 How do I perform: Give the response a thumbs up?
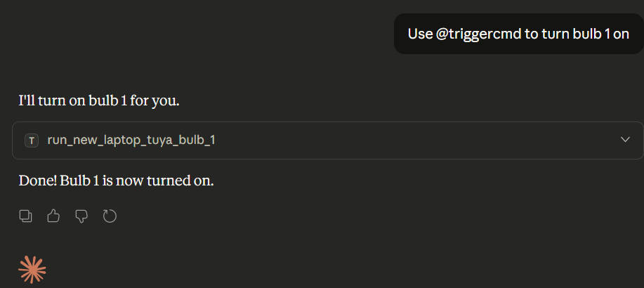click(x=53, y=216)
